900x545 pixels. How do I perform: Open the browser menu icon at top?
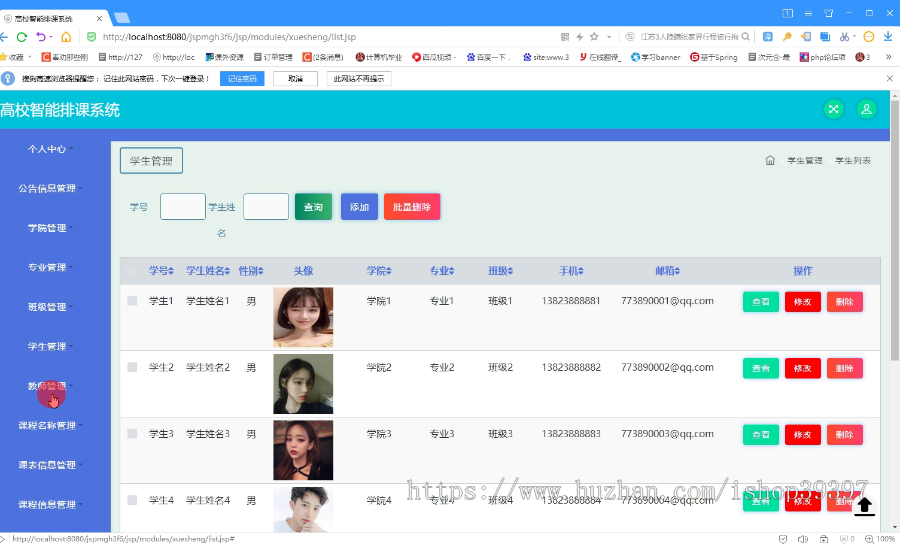click(808, 13)
